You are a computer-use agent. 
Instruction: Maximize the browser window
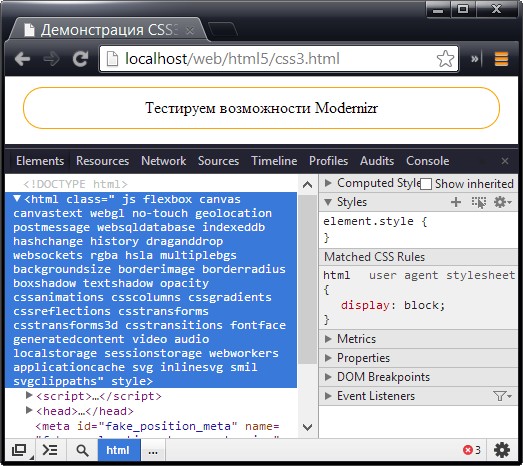pyautogui.click(x=463, y=9)
